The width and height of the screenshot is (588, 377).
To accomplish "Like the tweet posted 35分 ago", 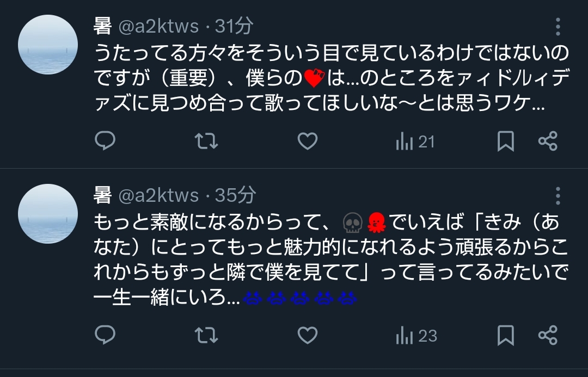I will click(308, 335).
